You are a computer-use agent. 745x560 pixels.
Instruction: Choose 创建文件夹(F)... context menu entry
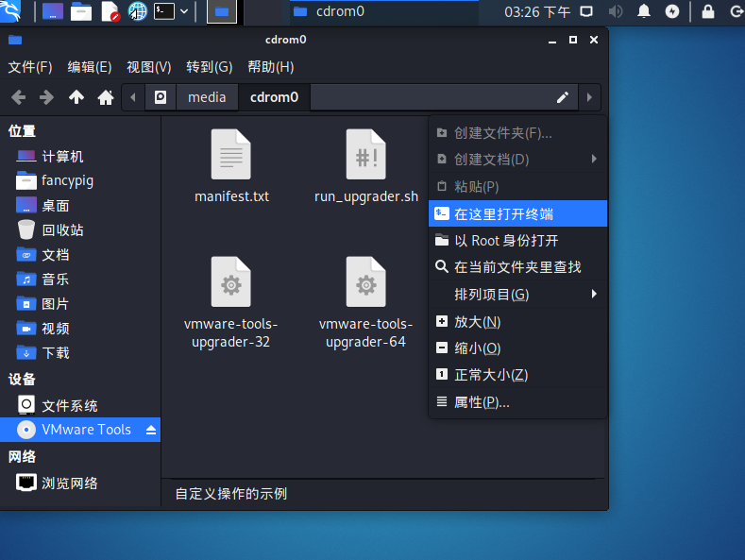coord(517,133)
